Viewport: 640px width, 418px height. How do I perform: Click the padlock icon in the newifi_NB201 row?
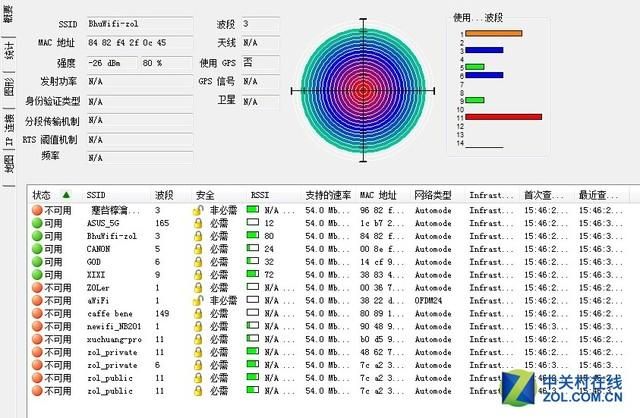point(199,326)
